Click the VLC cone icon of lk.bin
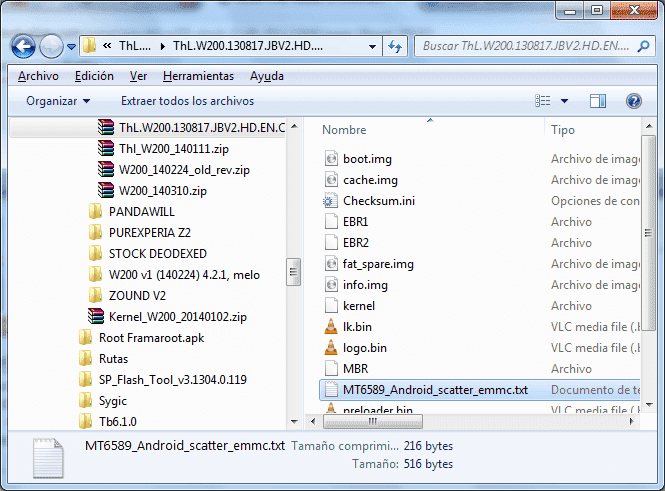The width and height of the screenshot is (665, 491). tap(331, 327)
